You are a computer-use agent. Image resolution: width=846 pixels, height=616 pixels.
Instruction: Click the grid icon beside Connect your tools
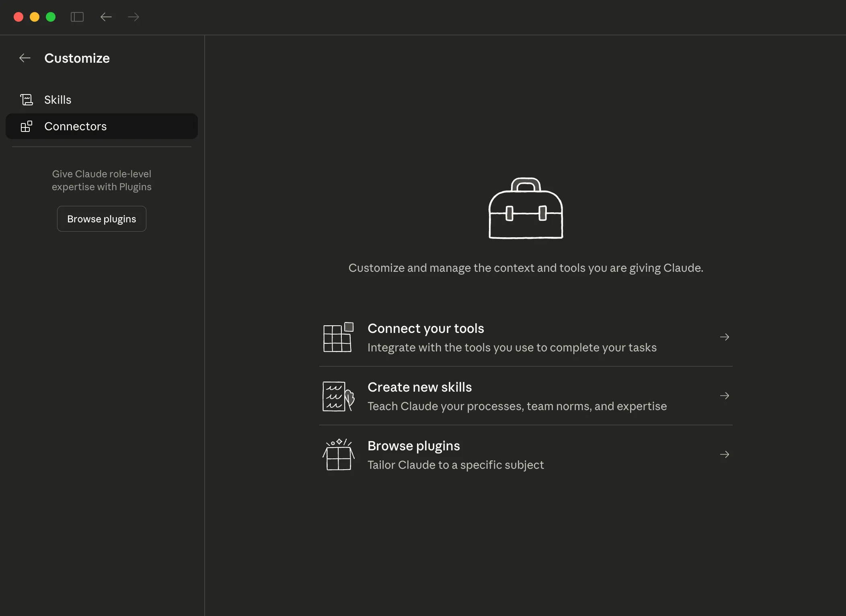[x=338, y=337]
